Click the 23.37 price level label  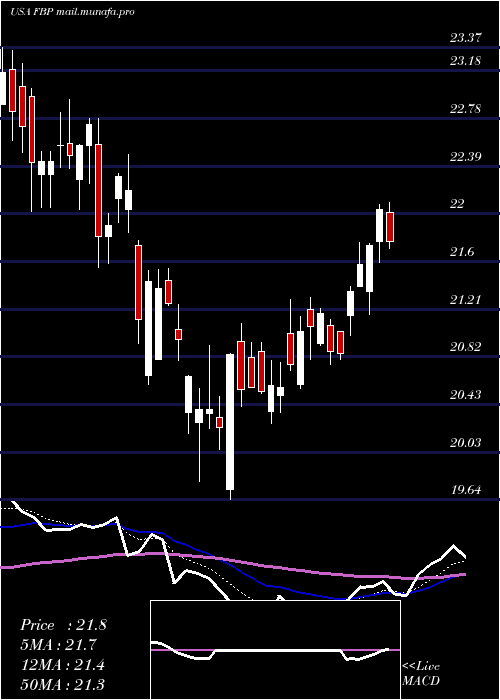[x=466, y=38]
